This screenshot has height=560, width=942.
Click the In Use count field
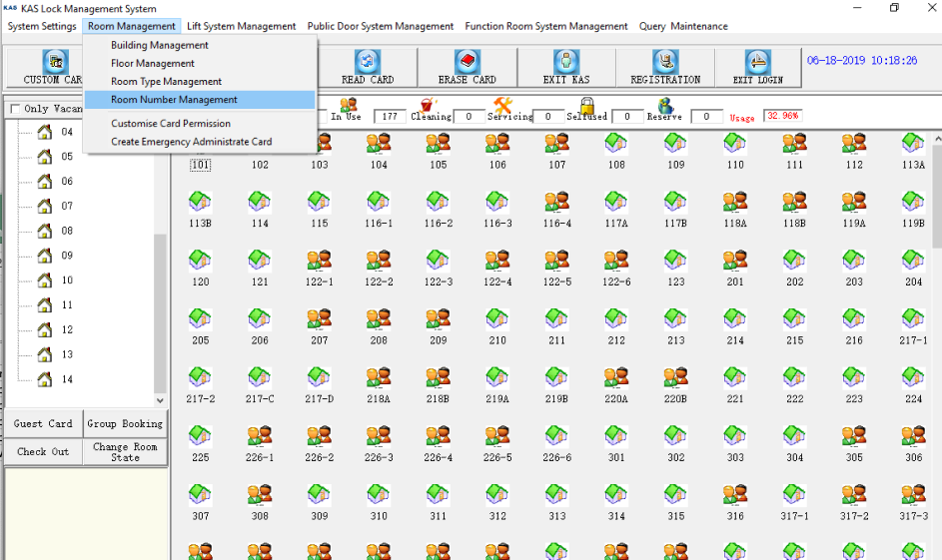[x=390, y=117]
